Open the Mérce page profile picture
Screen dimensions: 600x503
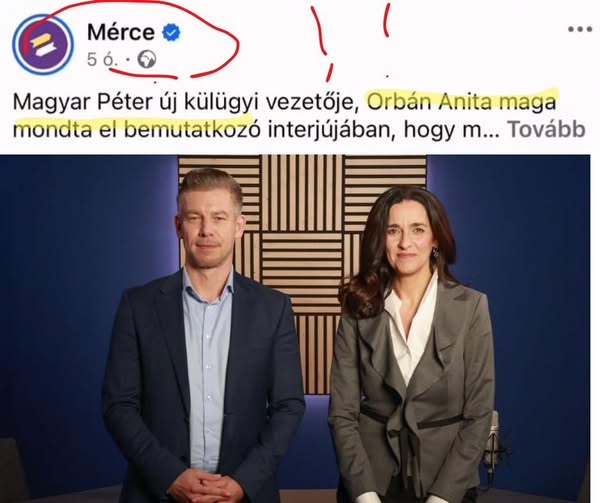pos(42,44)
